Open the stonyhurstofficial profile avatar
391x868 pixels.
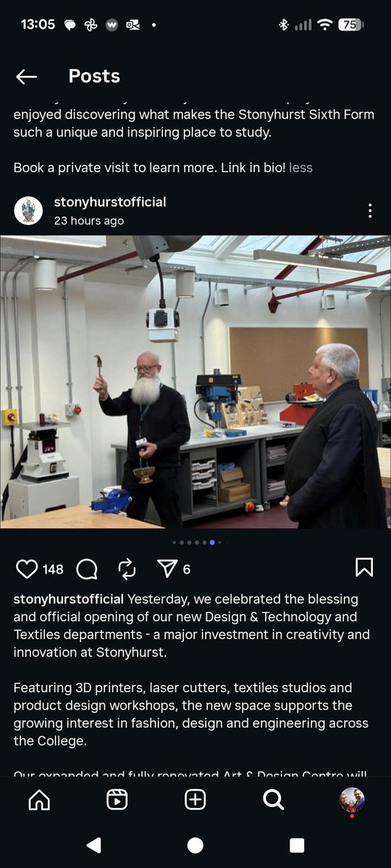28,210
